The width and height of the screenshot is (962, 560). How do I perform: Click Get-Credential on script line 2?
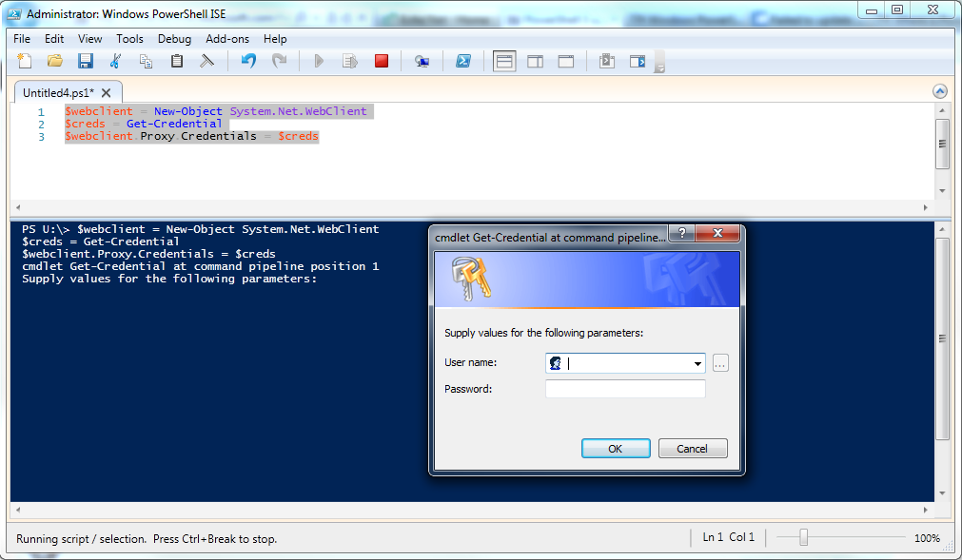(x=174, y=124)
